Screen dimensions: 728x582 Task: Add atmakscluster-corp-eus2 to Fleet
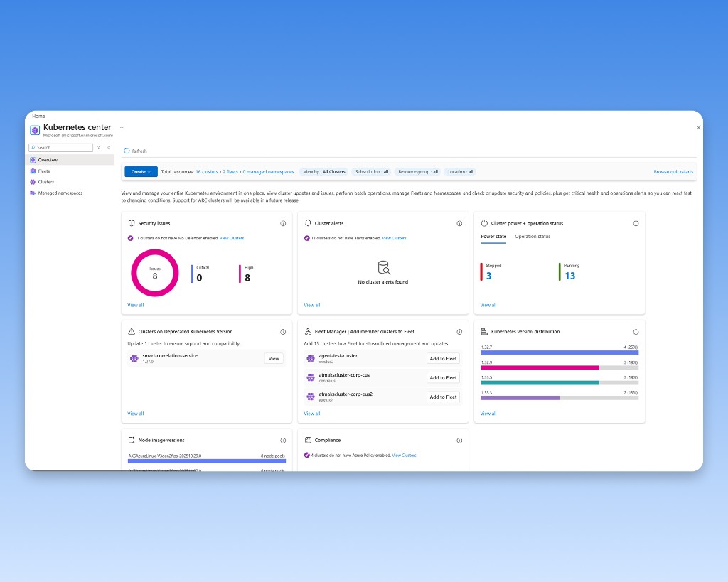point(443,397)
